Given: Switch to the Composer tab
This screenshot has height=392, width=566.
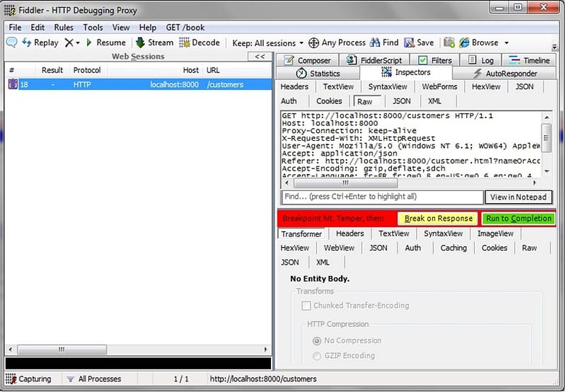Looking at the screenshot, I should (x=307, y=60).
